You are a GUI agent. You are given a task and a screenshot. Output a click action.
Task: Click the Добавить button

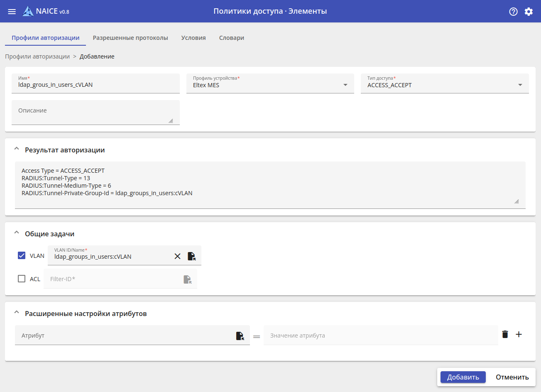pos(463,377)
